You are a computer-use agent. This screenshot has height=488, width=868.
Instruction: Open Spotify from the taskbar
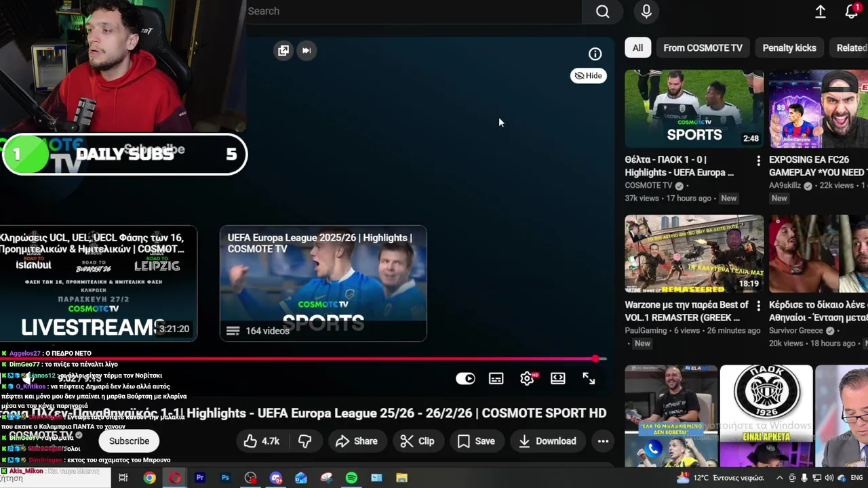coord(351,478)
